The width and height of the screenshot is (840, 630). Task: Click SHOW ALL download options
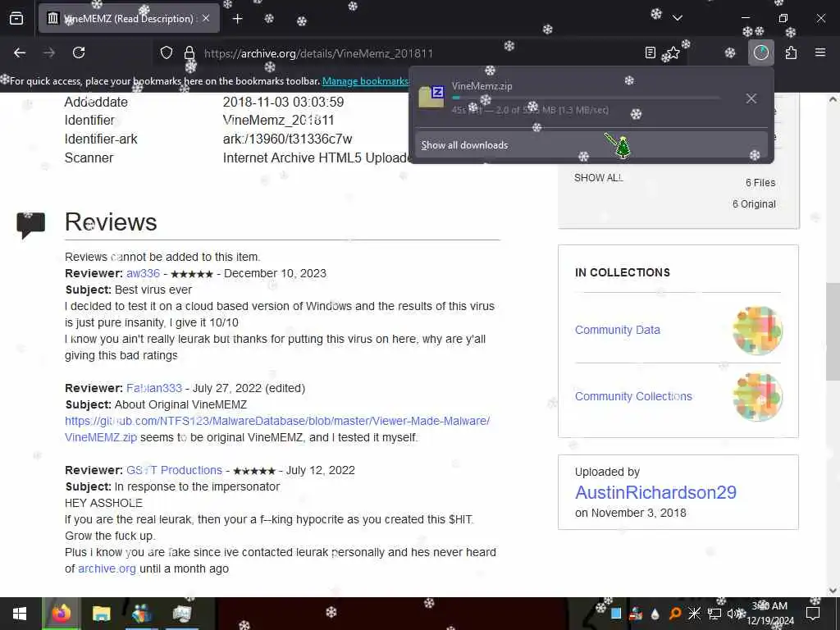tap(598, 178)
